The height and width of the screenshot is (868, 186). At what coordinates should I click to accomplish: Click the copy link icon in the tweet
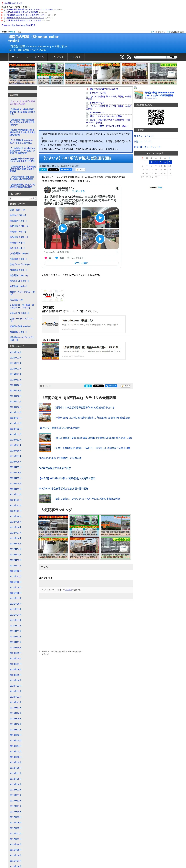point(68,258)
